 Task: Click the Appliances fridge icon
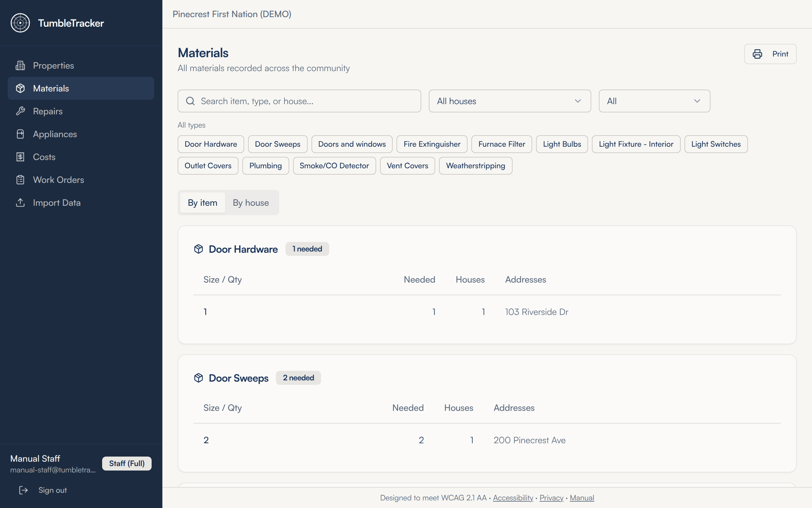tap(20, 134)
